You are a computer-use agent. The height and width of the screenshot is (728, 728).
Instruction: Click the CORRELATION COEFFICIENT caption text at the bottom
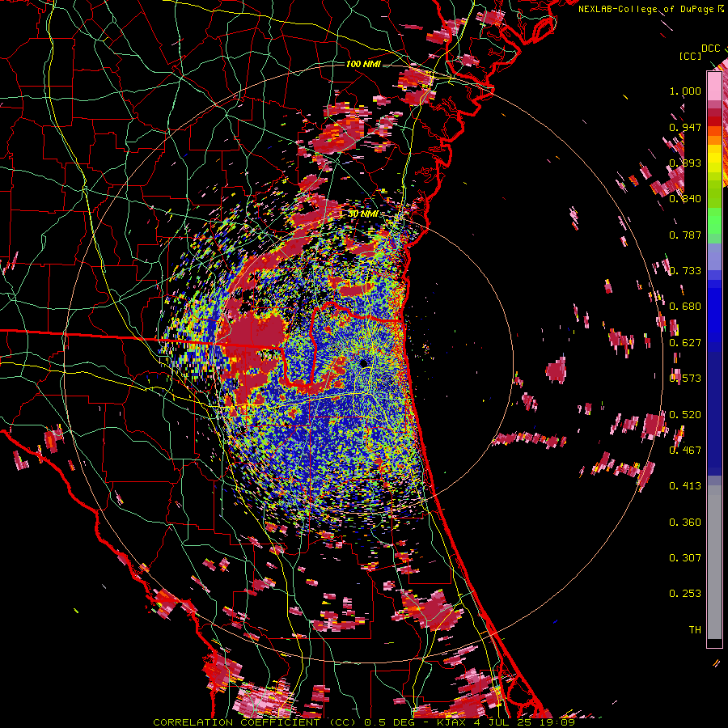[x=363, y=722]
